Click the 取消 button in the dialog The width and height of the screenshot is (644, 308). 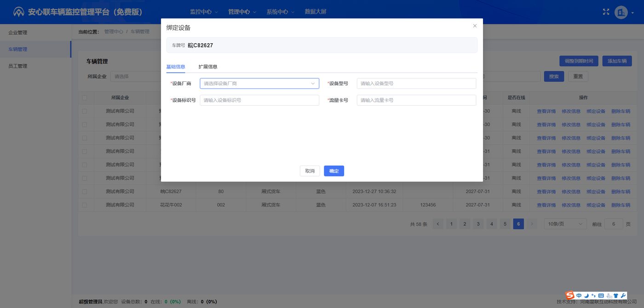[x=310, y=171]
